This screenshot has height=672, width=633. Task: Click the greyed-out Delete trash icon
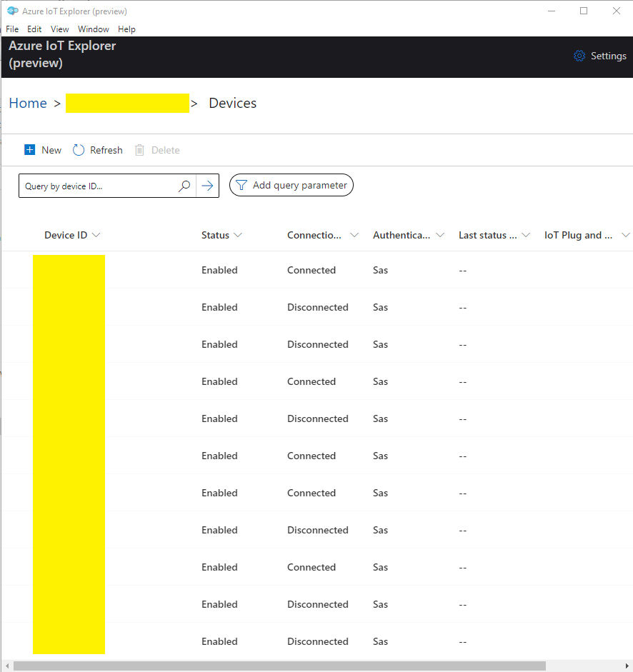[140, 150]
